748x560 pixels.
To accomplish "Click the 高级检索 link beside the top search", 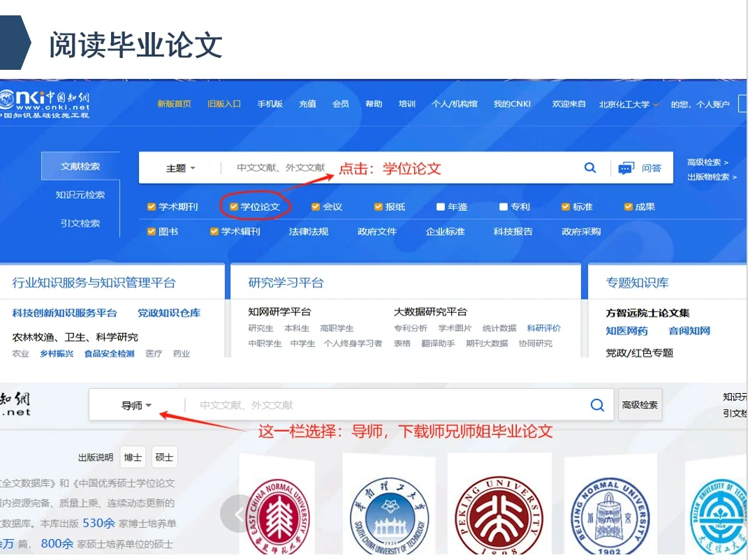I will pos(707,162).
